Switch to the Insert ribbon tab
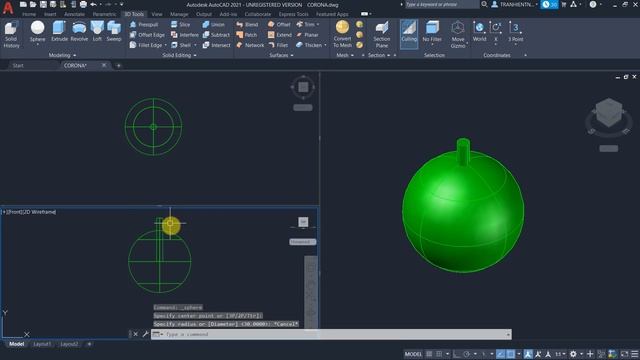Screen dimensions: 640x360 50,14
